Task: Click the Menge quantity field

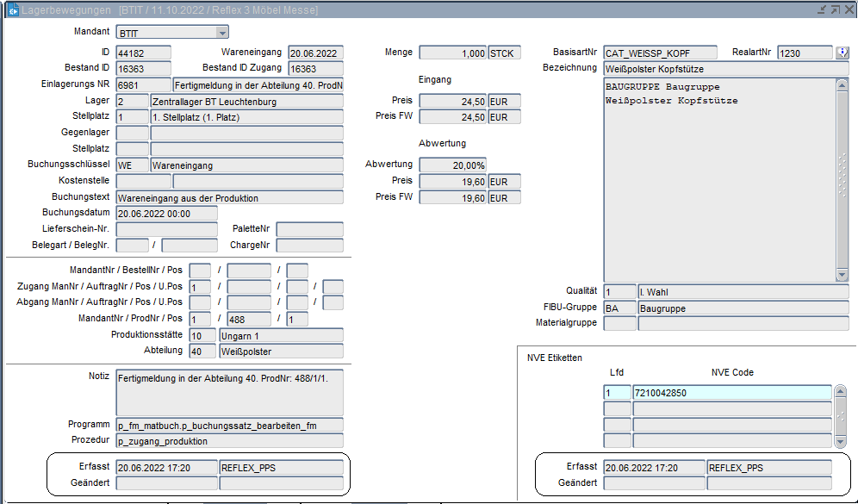Action: tap(452, 53)
